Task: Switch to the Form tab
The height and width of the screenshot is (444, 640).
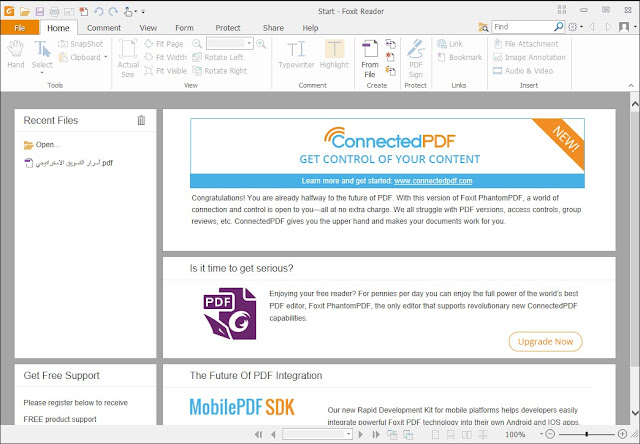Action: tap(184, 28)
